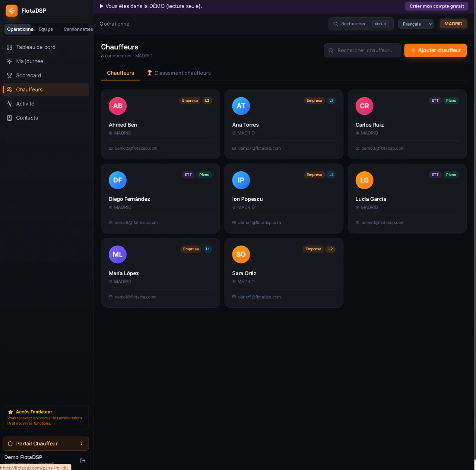Click the AT avatar of Ana Torres
Screen dimensions: 476x470
click(241, 106)
